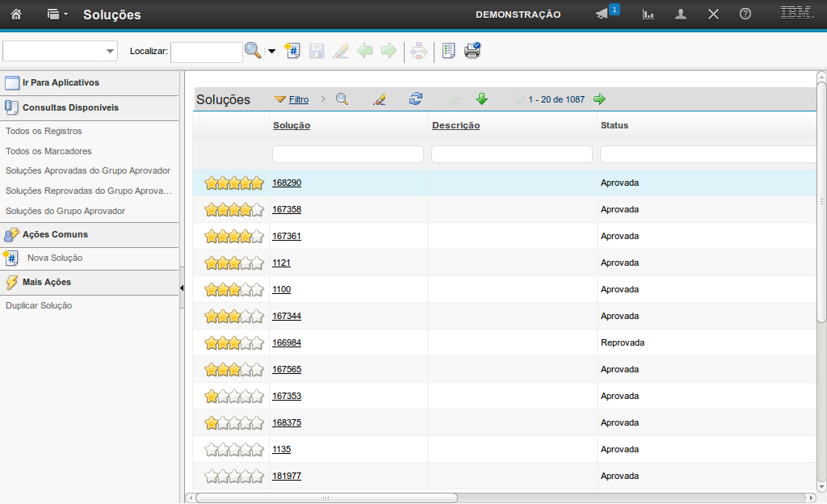Screen dimensions: 827x504
Task: Open the search options arrow next to magnifier
Action: pyautogui.click(x=271, y=52)
